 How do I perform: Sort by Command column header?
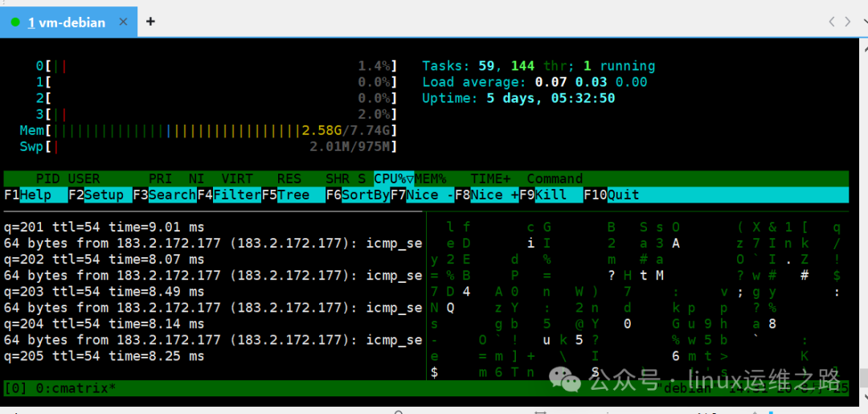pyautogui.click(x=555, y=178)
